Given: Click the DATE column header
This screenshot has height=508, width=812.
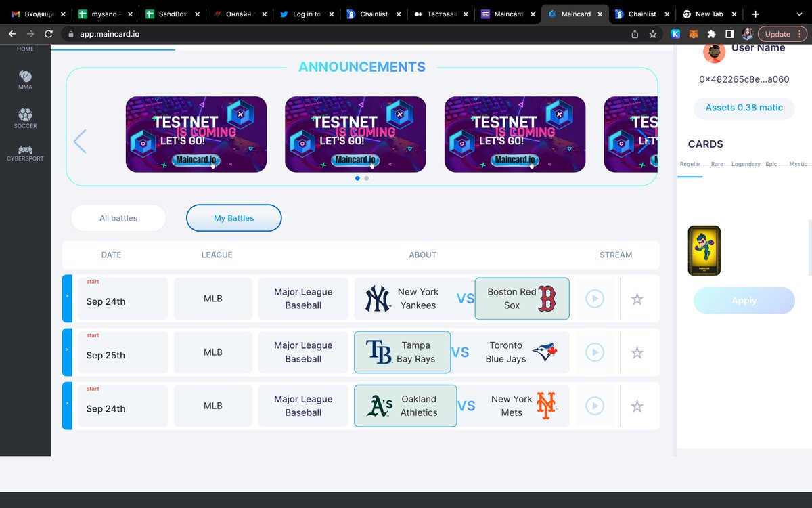Looking at the screenshot, I should [111, 255].
